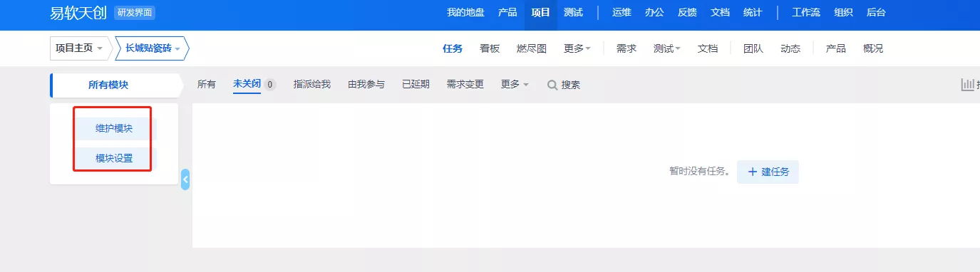Filter tasks by 需求变更
980x272 pixels.
(x=465, y=84)
